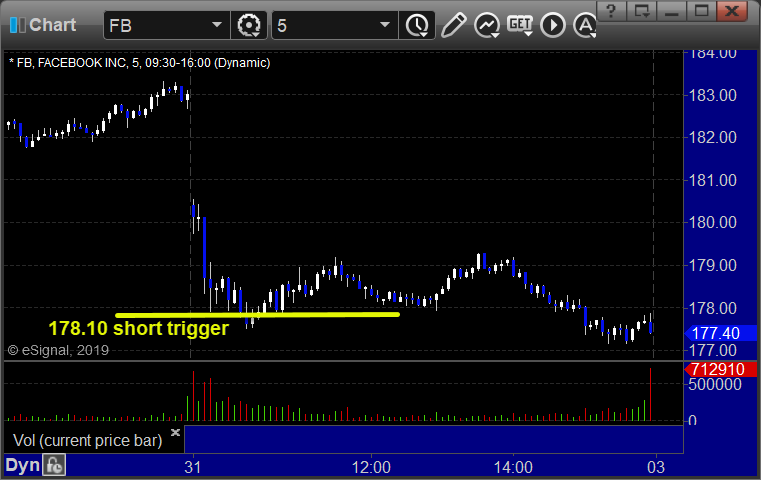Viewport: 761px width, 480px height.
Task: Click the 182.00 price axis label
Action: (x=712, y=137)
